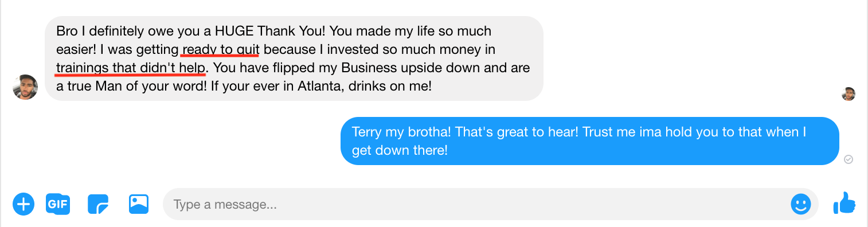
Task: Select the gray received message bubble
Action: point(294,58)
